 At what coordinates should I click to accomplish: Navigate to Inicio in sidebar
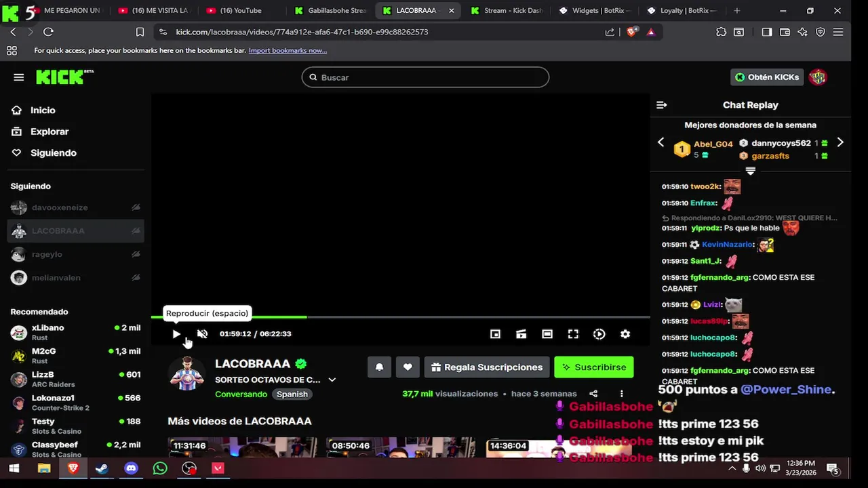43,110
